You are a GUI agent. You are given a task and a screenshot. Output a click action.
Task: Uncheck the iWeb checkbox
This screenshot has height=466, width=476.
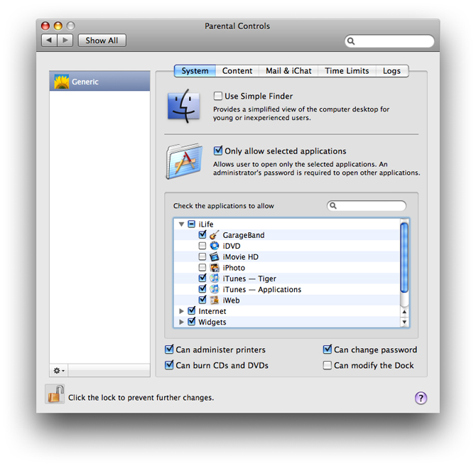(x=202, y=300)
